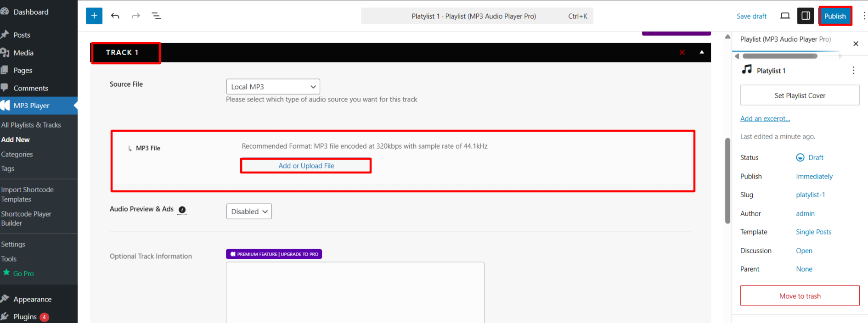Toggle the settings sidebar panel icon
The height and width of the screenshot is (323, 868).
[806, 16]
